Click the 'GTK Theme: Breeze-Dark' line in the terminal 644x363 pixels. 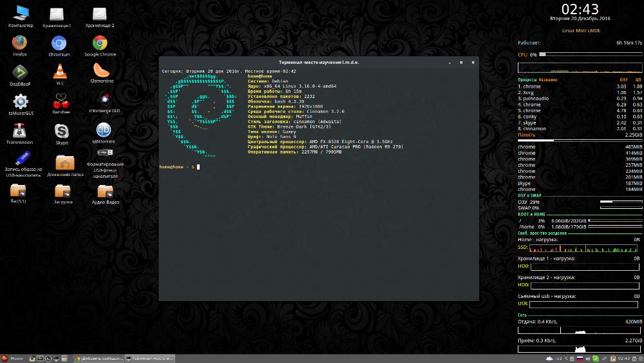(289, 126)
